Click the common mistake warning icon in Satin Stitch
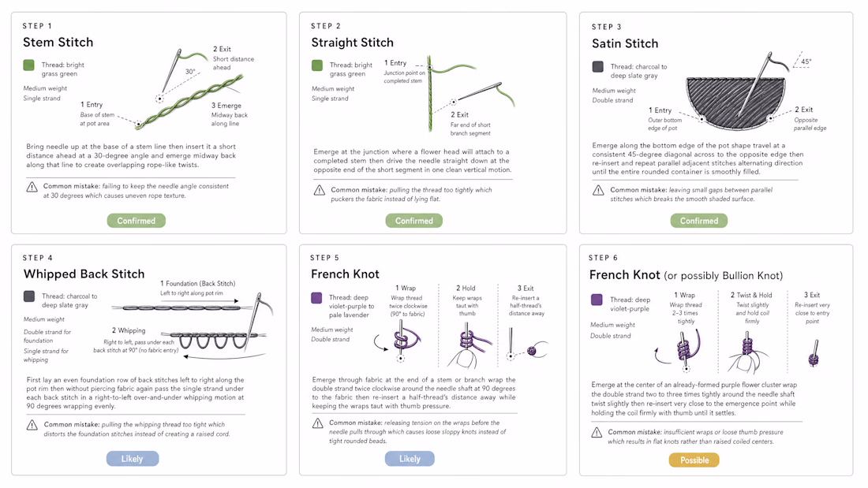868x488 pixels. [598, 190]
